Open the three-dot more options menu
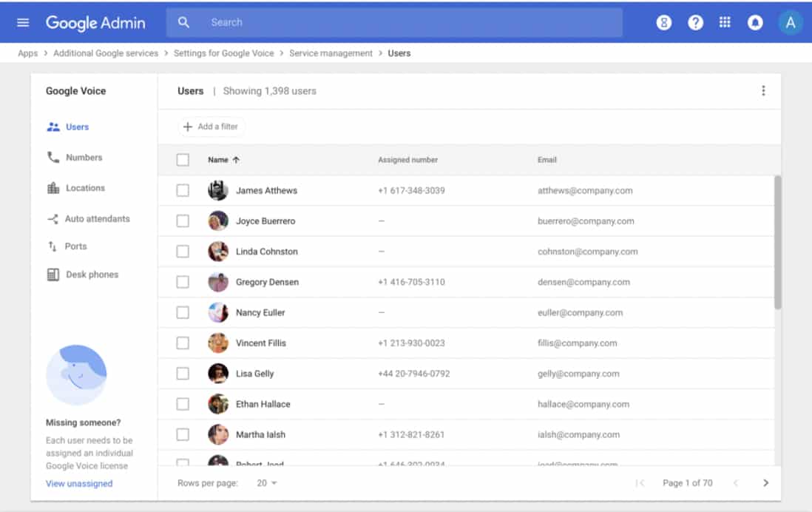This screenshot has width=812, height=512. coord(763,91)
